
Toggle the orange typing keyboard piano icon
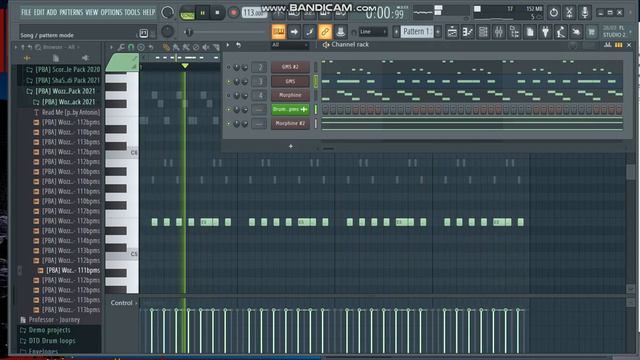278,32
